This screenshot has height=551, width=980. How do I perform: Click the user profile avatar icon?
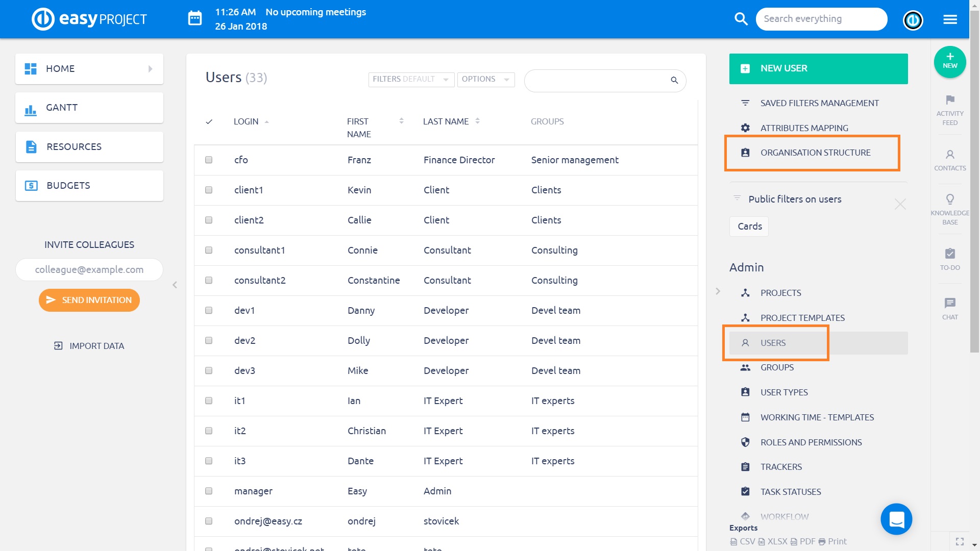pos(913,20)
